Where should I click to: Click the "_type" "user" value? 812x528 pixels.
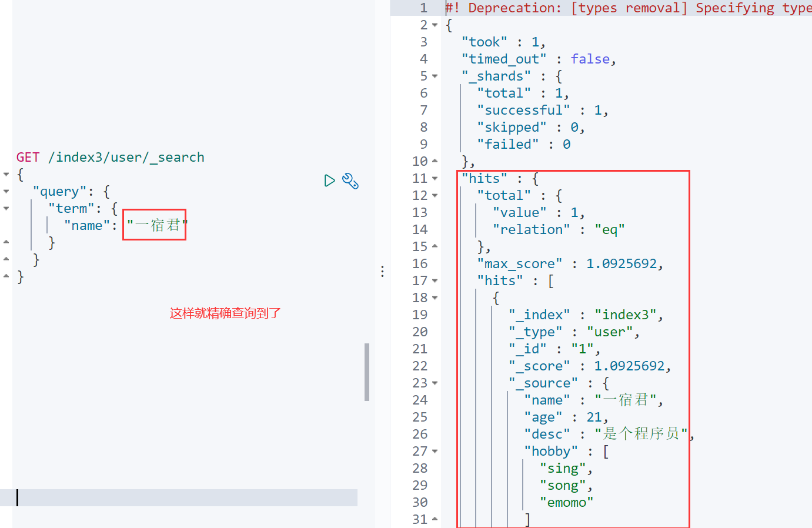pos(610,332)
